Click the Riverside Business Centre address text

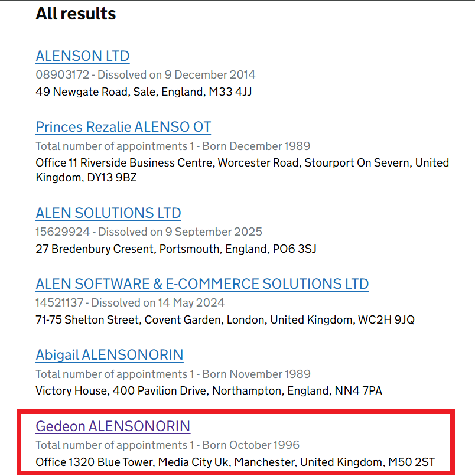point(242,170)
